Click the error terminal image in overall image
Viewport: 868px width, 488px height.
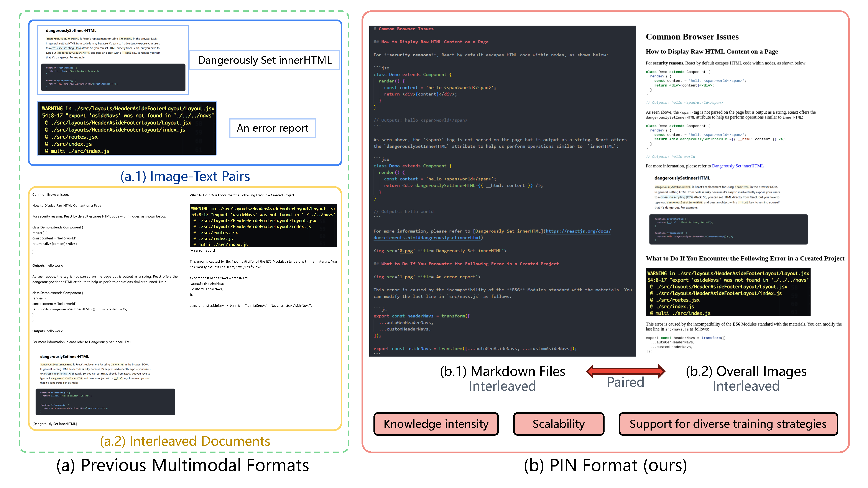tap(728, 292)
